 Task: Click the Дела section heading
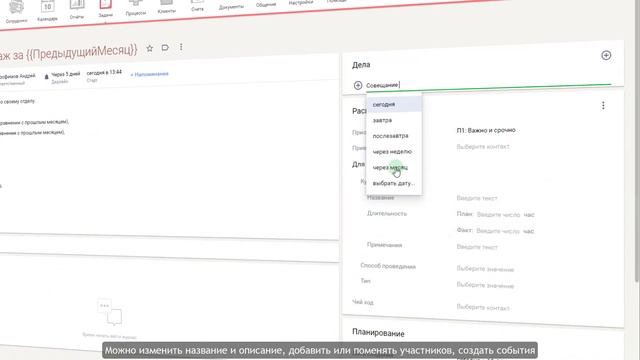coord(361,65)
